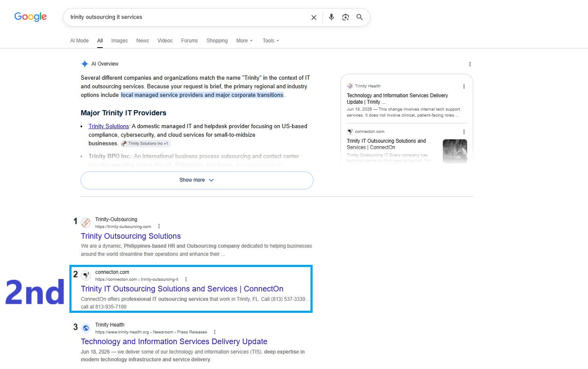Open the Trinity IT Outsourcing Solutions ConnectOn result
Image resolution: width=588 pixels, height=369 pixels.
(x=182, y=289)
